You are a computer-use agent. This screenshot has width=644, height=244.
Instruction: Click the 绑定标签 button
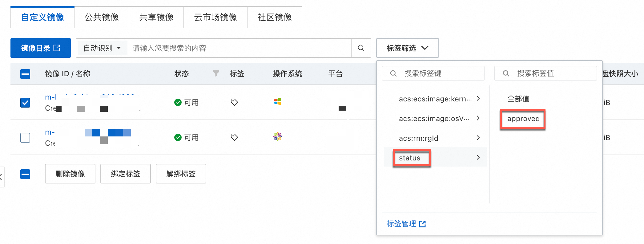[126, 174]
